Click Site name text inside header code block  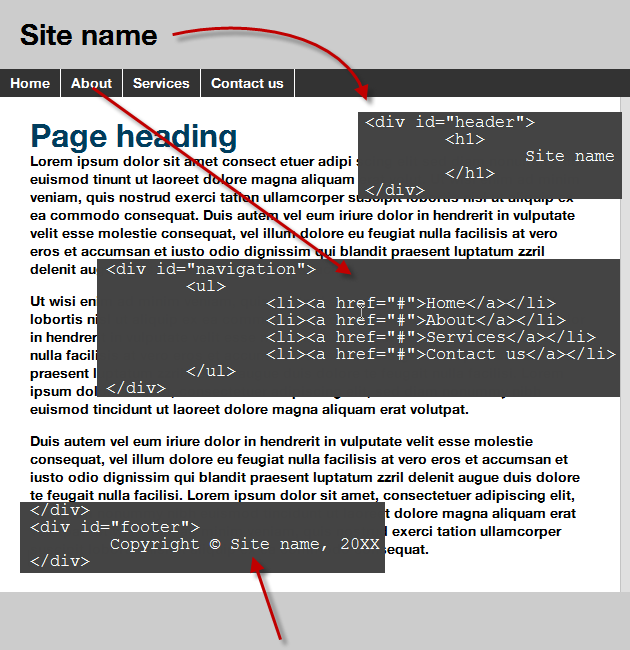[569, 156]
